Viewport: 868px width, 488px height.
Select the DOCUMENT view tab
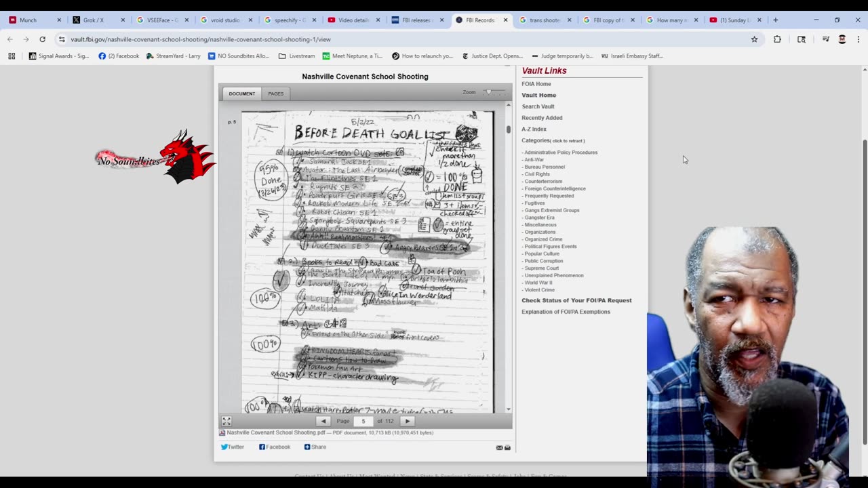click(x=241, y=94)
